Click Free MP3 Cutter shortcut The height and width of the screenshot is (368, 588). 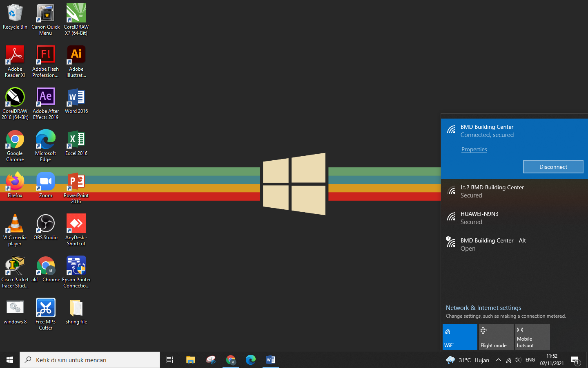point(46,314)
